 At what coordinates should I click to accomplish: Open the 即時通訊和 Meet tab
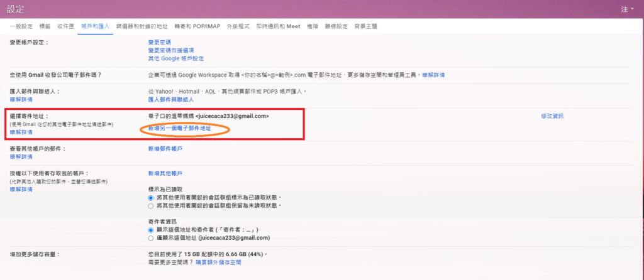(x=278, y=26)
